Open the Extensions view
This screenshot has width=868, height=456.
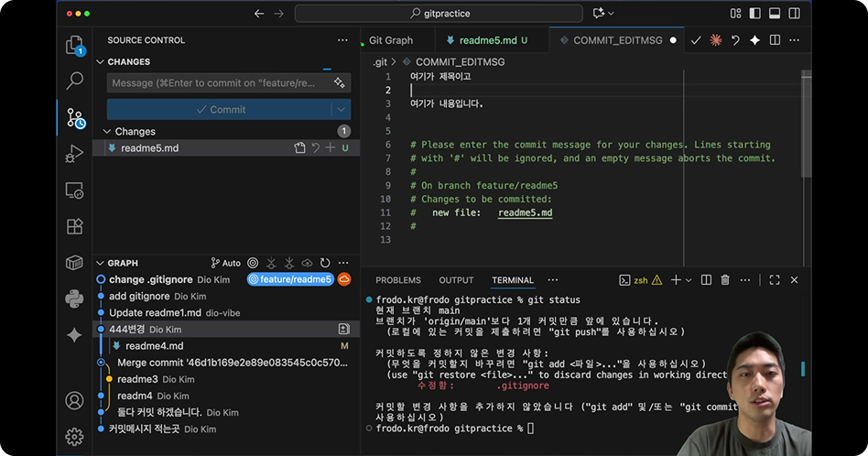[x=74, y=226]
